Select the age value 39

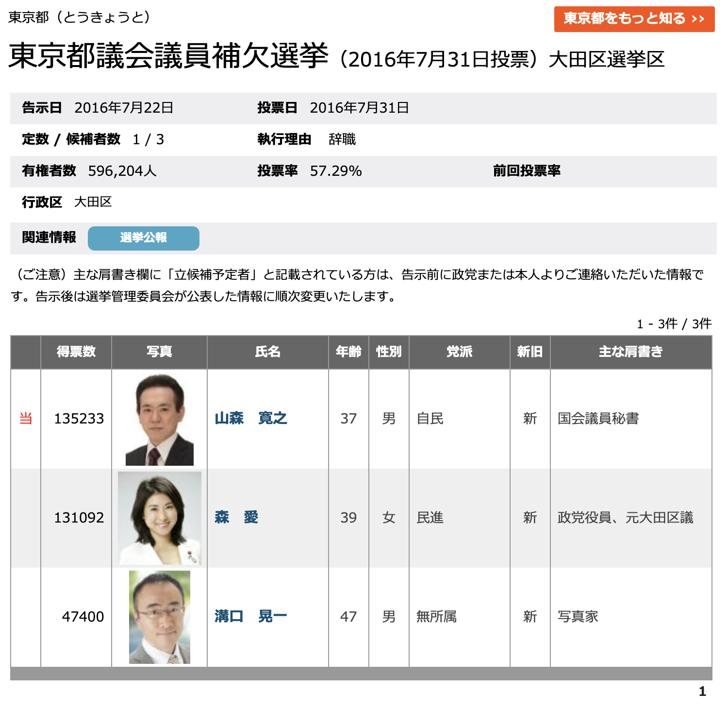tap(348, 518)
